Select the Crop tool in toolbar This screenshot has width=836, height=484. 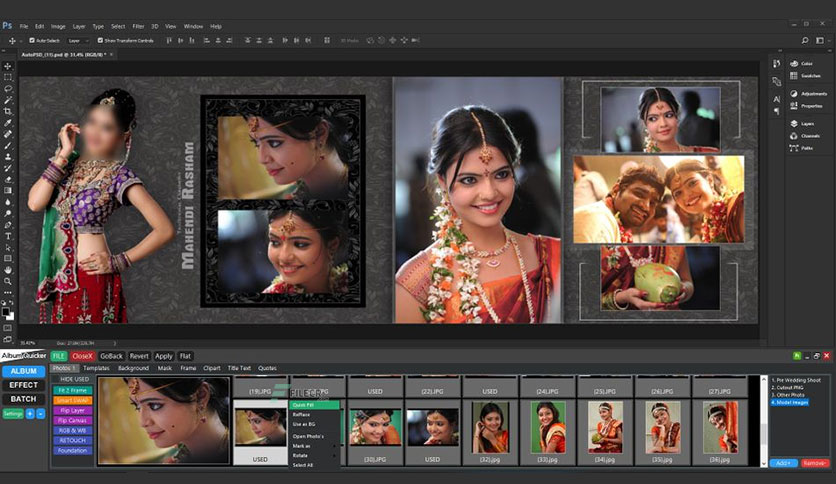(x=7, y=111)
